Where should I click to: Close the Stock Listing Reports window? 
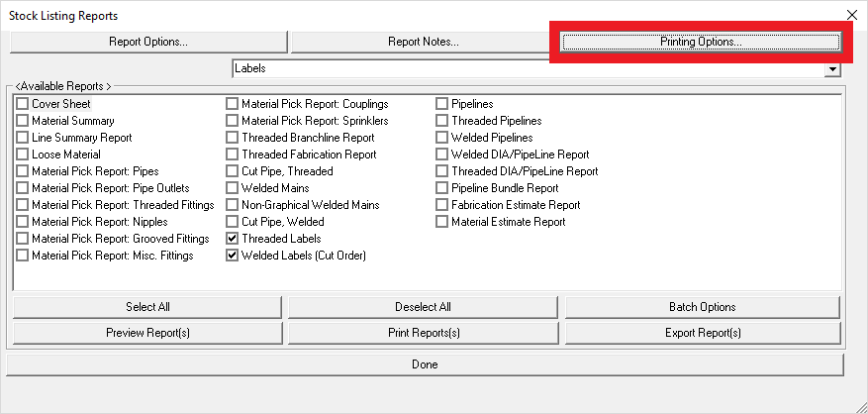(x=852, y=16)
